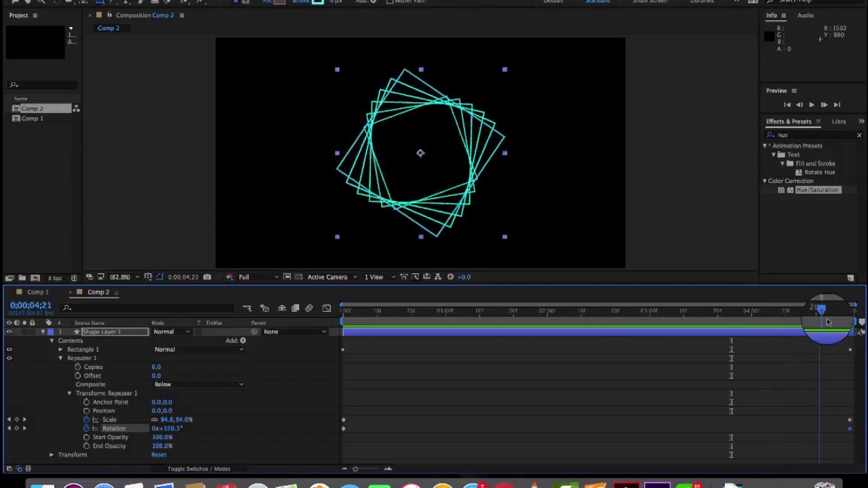Step back one frame in Preview
Image resolution: width=868 pixels, height=488 pixels.
point(799,105)
